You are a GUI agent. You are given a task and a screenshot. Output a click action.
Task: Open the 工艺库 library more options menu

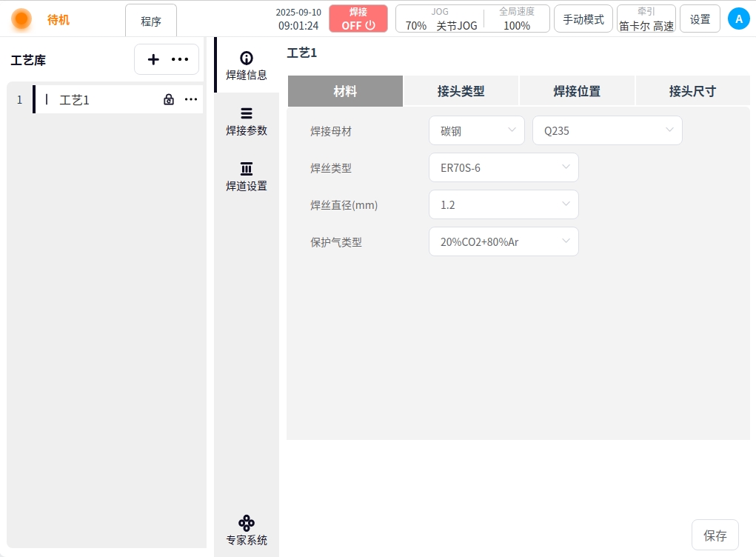(x=180, y=60)
